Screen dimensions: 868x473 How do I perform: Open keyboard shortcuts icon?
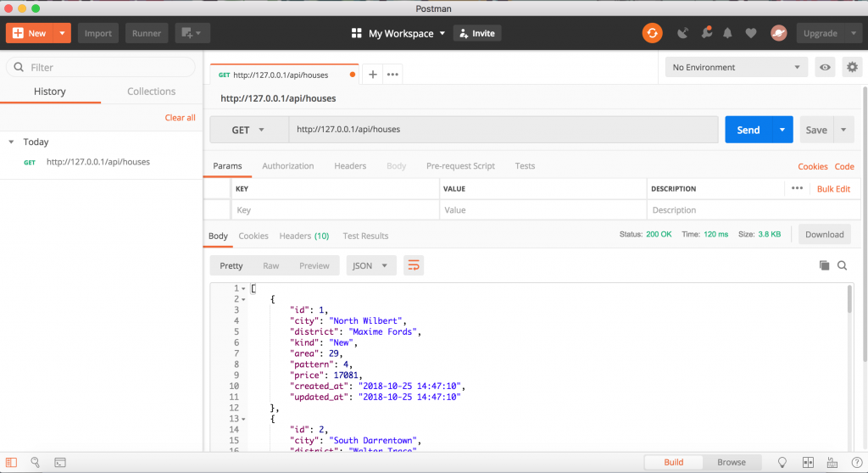point(832,463)
